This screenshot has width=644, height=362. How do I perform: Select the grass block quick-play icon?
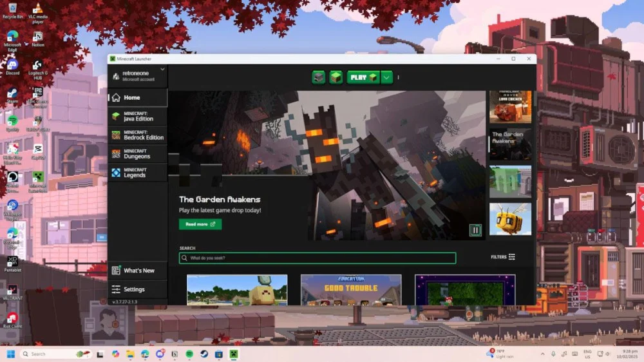pos(336,77)
